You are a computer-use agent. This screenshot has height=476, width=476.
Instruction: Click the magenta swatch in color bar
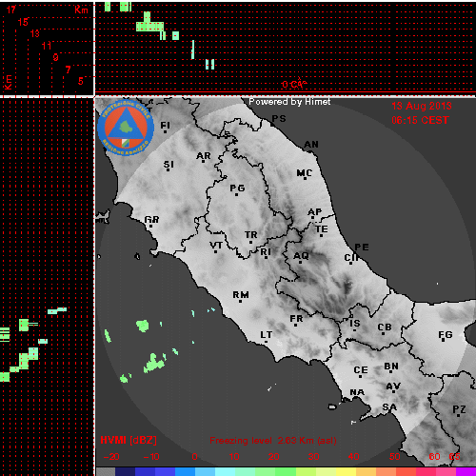[466, 471]
